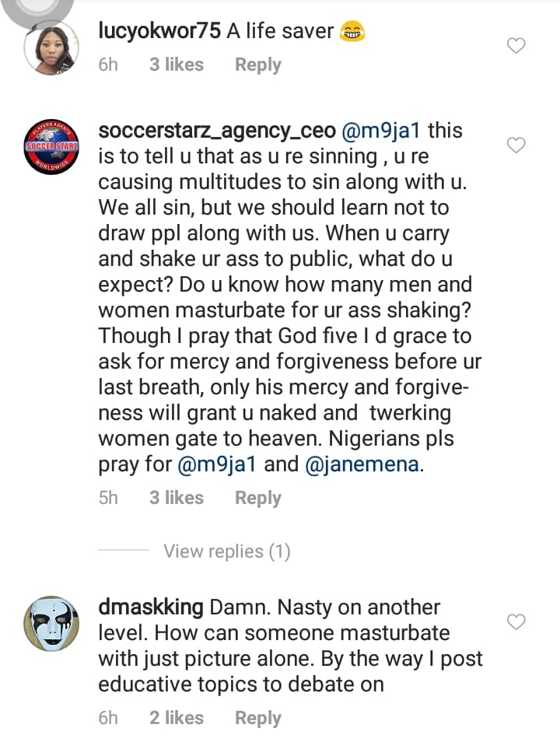View the 2 likes on dmaskking's comment
Viewport: 560px width, 742px height.
[x=177, y=718]
